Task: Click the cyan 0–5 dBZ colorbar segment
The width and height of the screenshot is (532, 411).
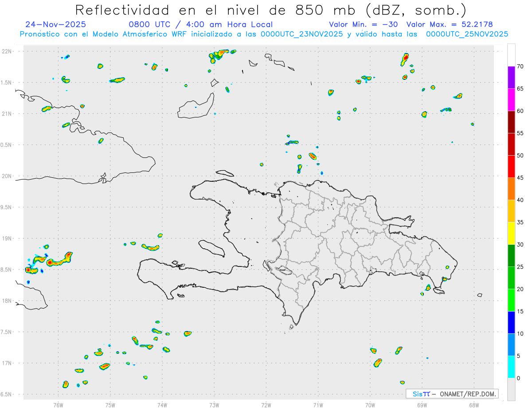Action: pyautogui.click(x=511, y=367)
